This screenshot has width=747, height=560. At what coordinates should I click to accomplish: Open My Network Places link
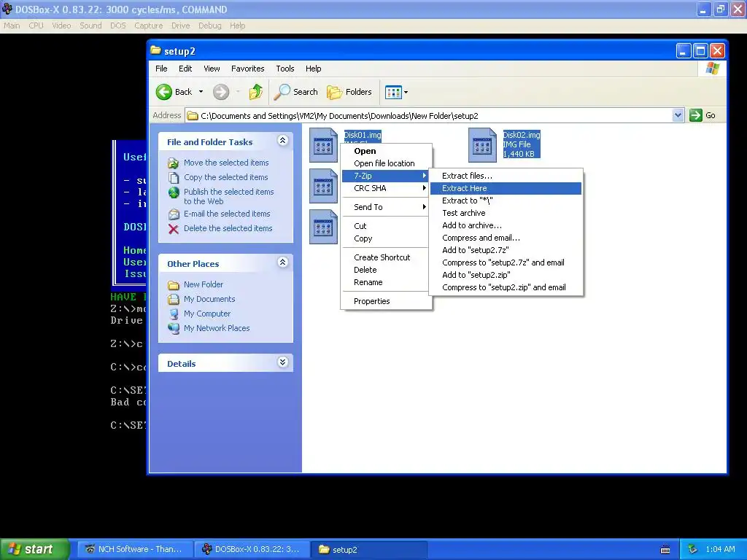tap(217, 329)
